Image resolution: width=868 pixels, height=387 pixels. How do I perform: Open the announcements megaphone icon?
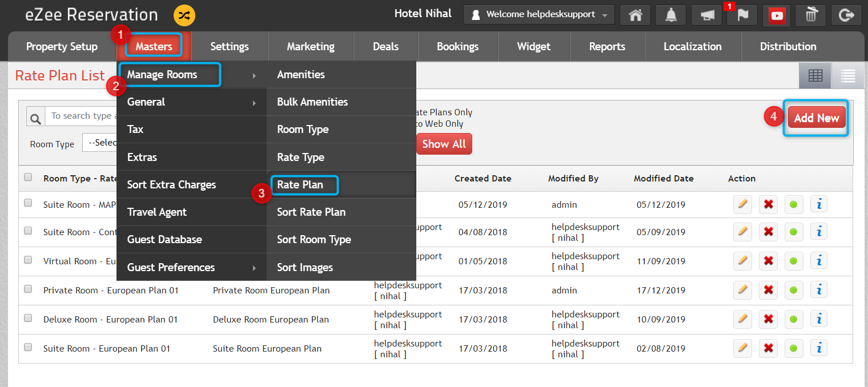point(706,15)
